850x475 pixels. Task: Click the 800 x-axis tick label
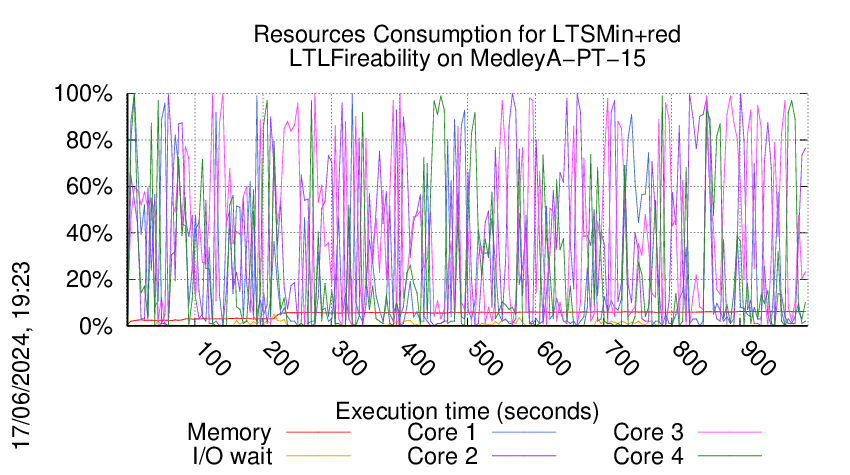(x=688, y=360)
